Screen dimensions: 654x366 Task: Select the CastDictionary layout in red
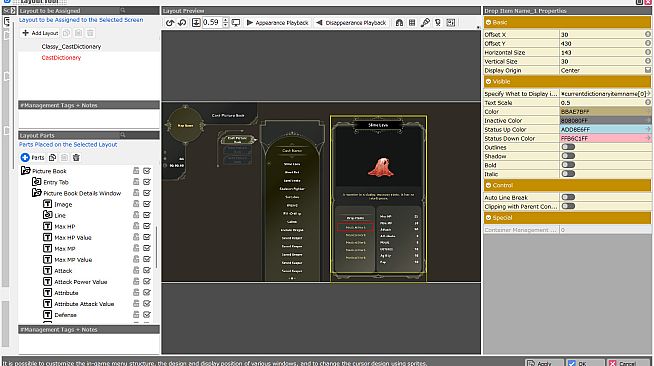pos(61,58)
